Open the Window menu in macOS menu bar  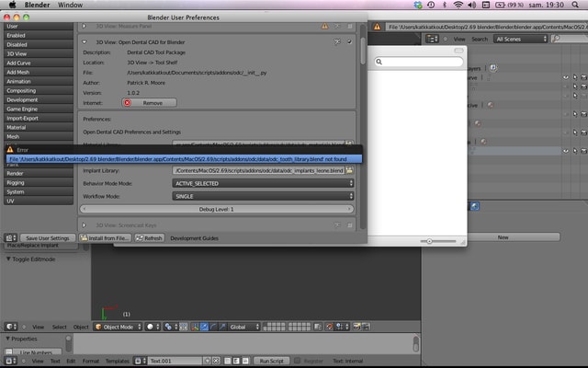70,5
